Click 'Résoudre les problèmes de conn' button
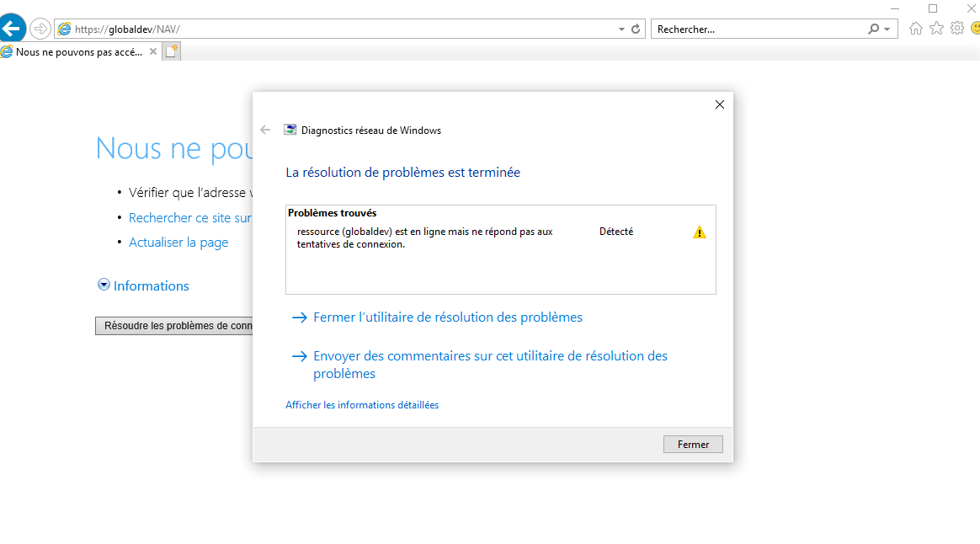Image resolution: width=980 pixels, height=544 pixels. coord(174,326)
